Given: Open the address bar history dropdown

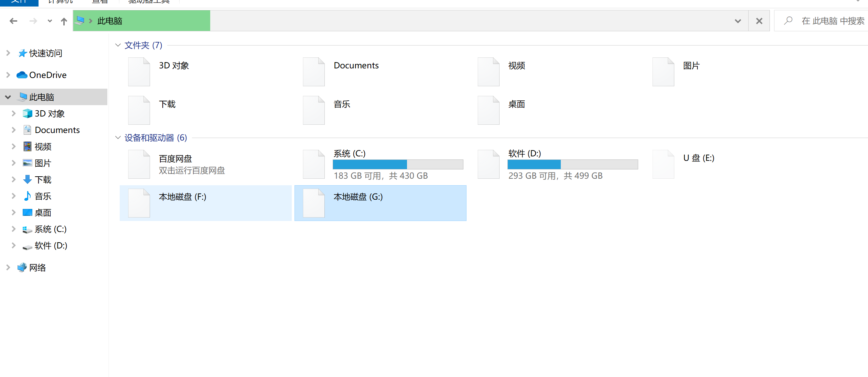Looking at the screenshot, I should click(x=738, y=21).
